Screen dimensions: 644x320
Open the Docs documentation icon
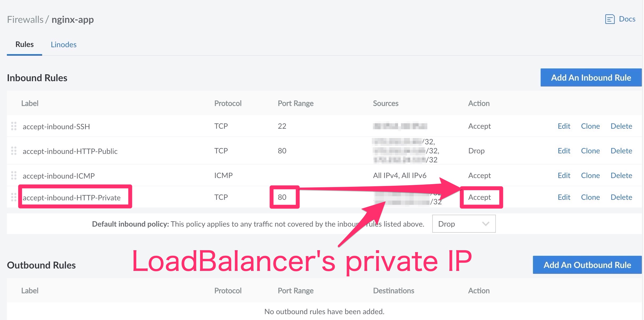click(x=610, y=19)
